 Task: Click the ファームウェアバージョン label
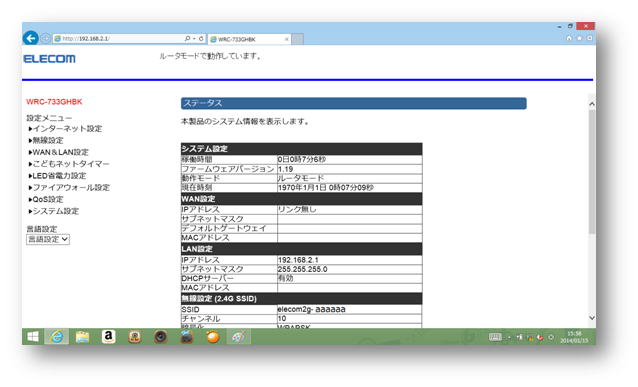[x=228, y=169]
